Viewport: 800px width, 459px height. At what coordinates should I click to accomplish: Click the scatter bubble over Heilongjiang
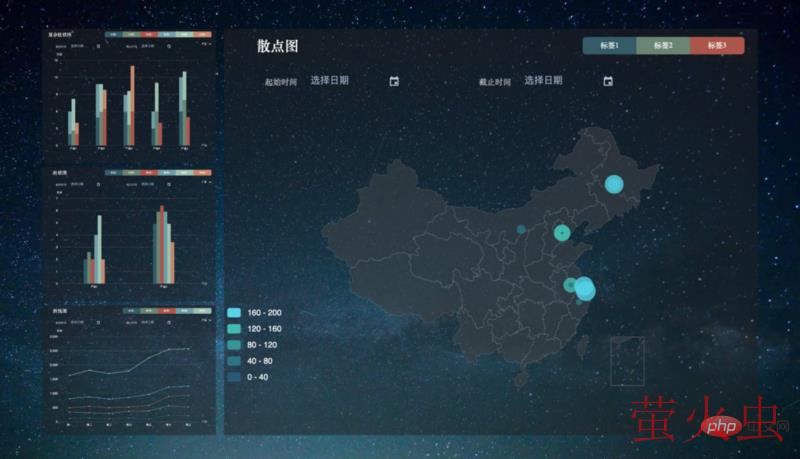(x=614, y=184)
